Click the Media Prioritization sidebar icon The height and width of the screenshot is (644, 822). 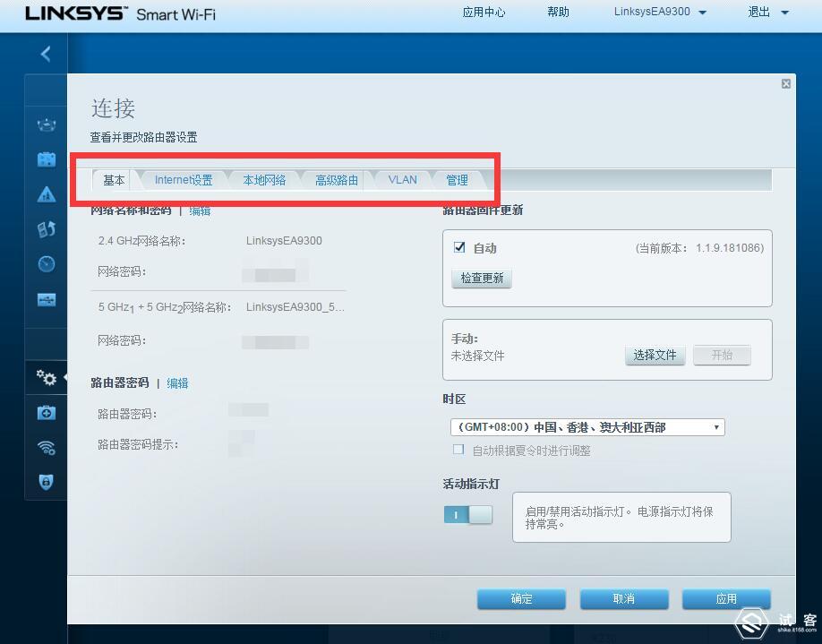pyautogui.click(x=47, y=228)
